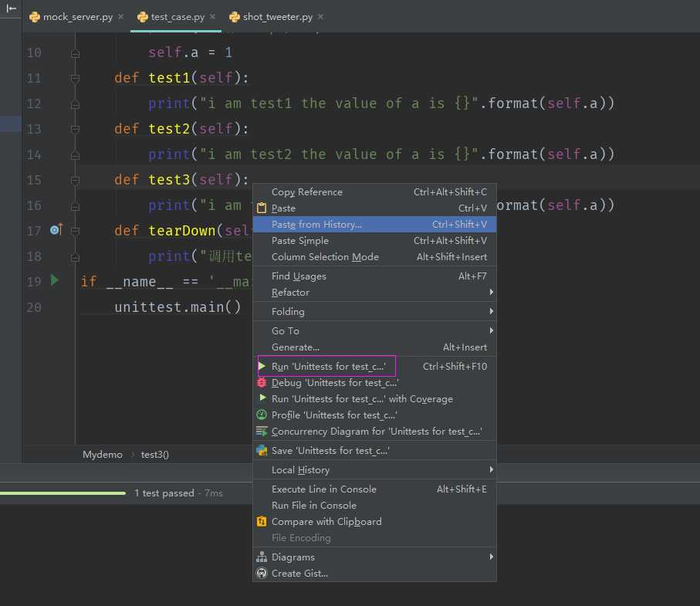The image size is (700, 606).
Task: Choose Copy Reference from the context menu
Action: click(x=374, y=192)
